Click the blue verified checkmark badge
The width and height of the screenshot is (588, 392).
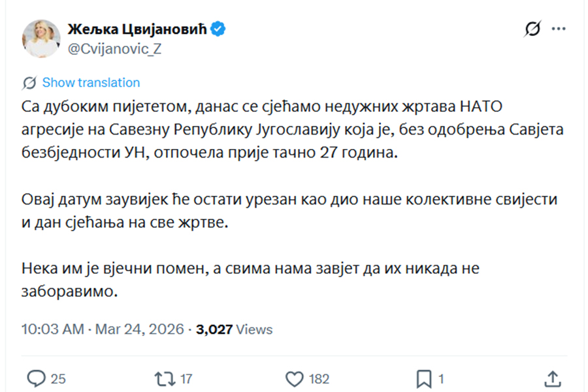click(x=219, y=28)
